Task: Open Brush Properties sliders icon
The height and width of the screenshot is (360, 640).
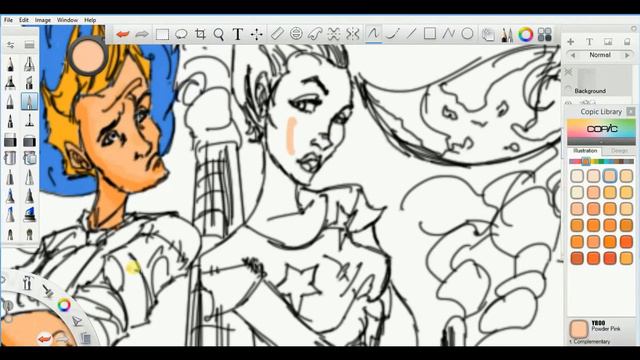Action: click(x=11, y=45)
